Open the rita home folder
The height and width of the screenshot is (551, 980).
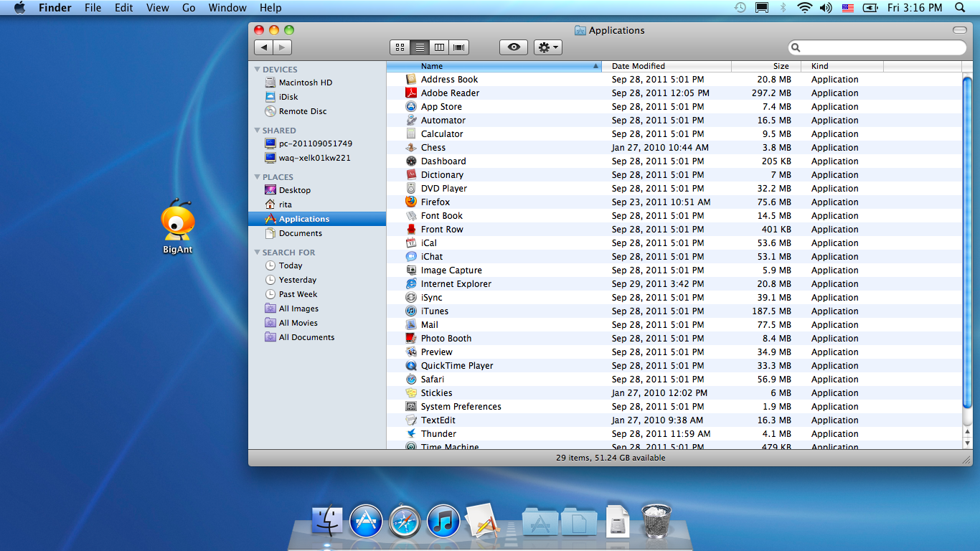tap(285, 204)
